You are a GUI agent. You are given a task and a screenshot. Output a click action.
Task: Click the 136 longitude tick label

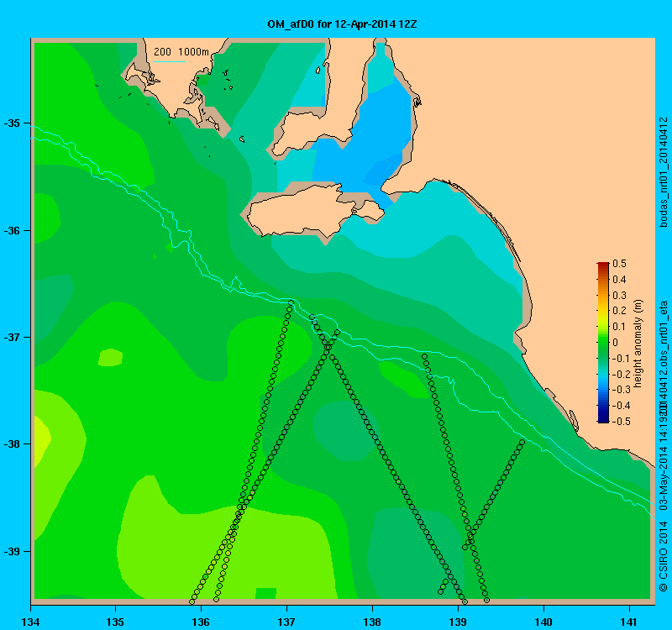click(201, 622)
